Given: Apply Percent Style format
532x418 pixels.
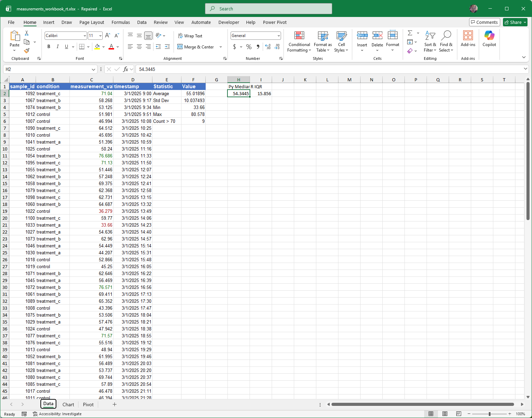Looking at the screenshot, I should (x=249, y=47).
